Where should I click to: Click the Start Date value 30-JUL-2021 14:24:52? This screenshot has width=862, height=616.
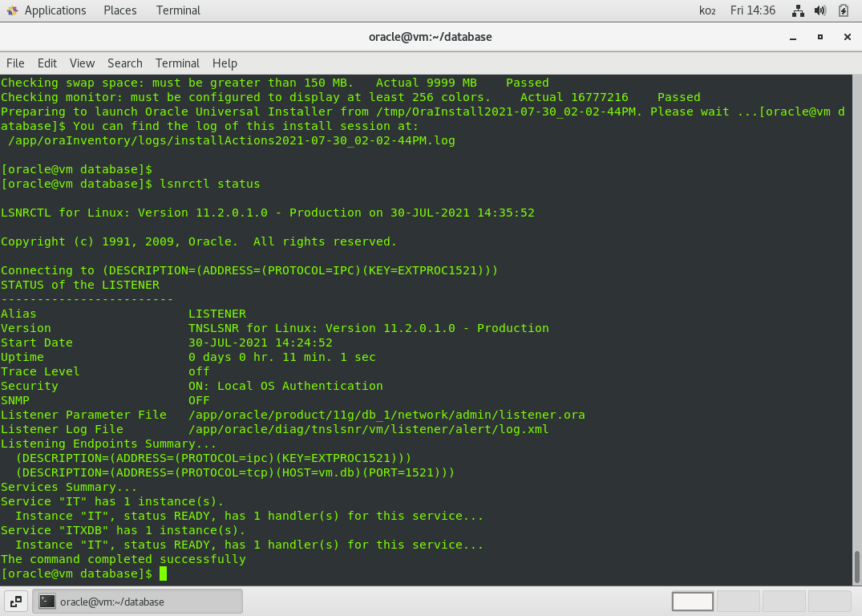[x=261, y=342]
